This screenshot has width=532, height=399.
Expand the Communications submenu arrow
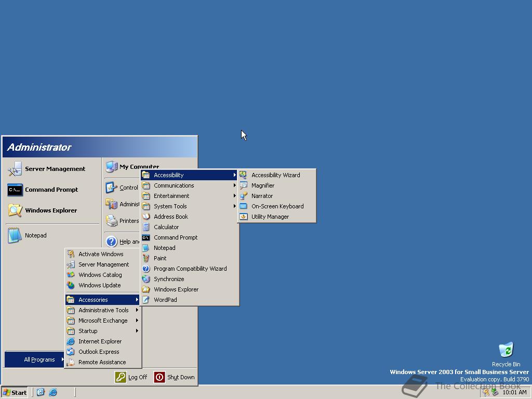click(234, 185)
